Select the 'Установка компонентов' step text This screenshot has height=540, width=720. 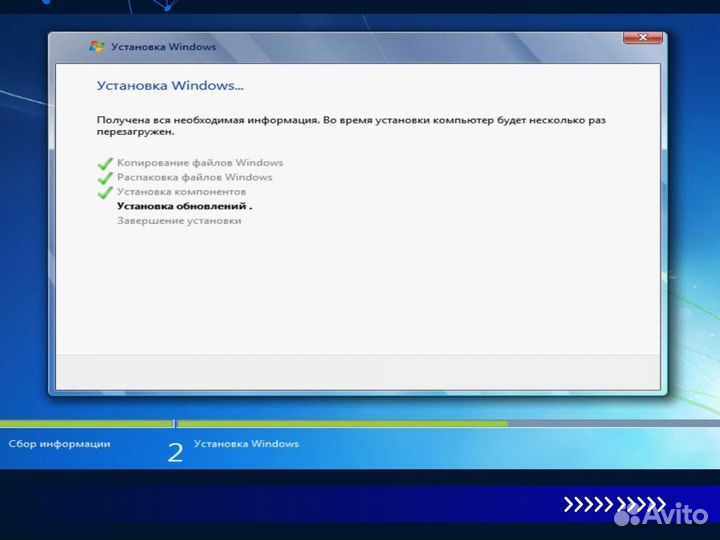click(x=181, y=191)
